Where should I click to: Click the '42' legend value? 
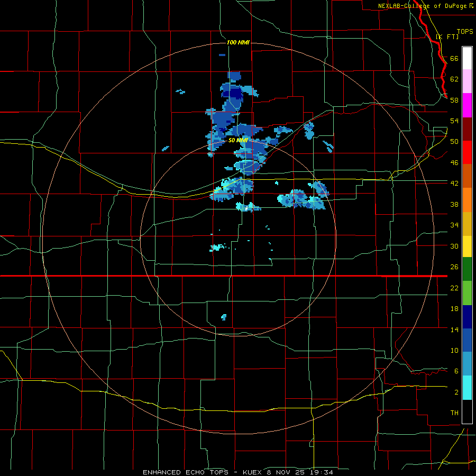pos(454,184)
